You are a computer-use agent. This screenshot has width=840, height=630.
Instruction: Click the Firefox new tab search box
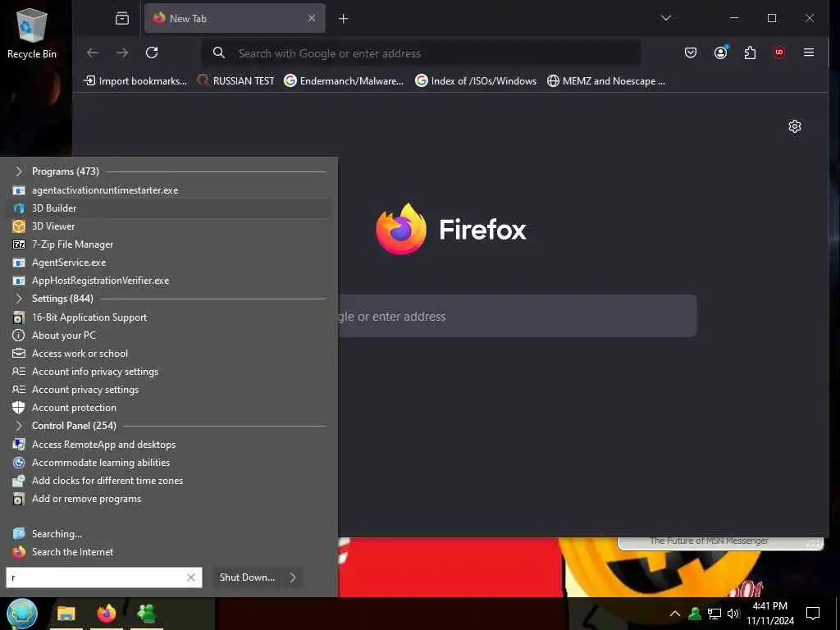(517, 316)
